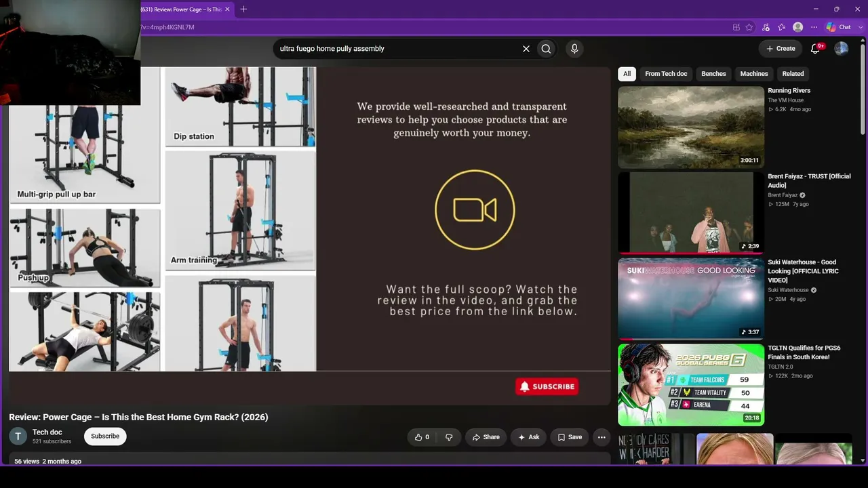This screenshot has height=488, width=868.
Task: Open the split screen apps icon in address bar
Action: [736, 27]
